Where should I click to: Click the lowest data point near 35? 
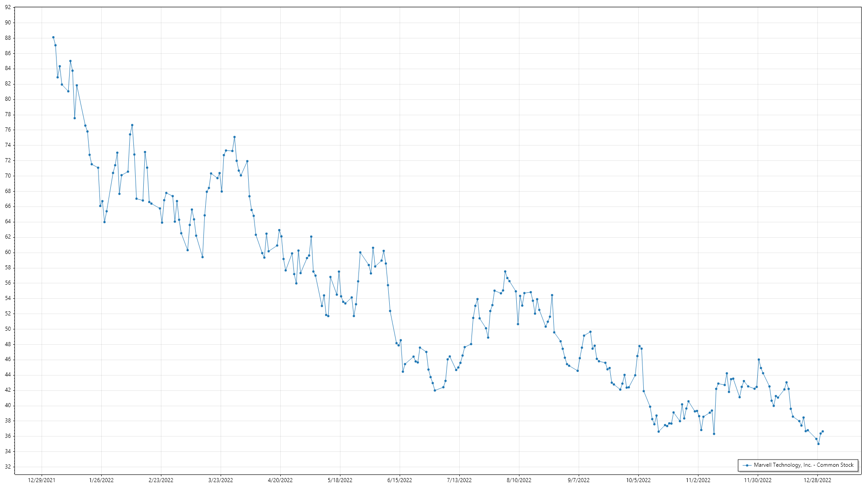click(x=818, y=444)
